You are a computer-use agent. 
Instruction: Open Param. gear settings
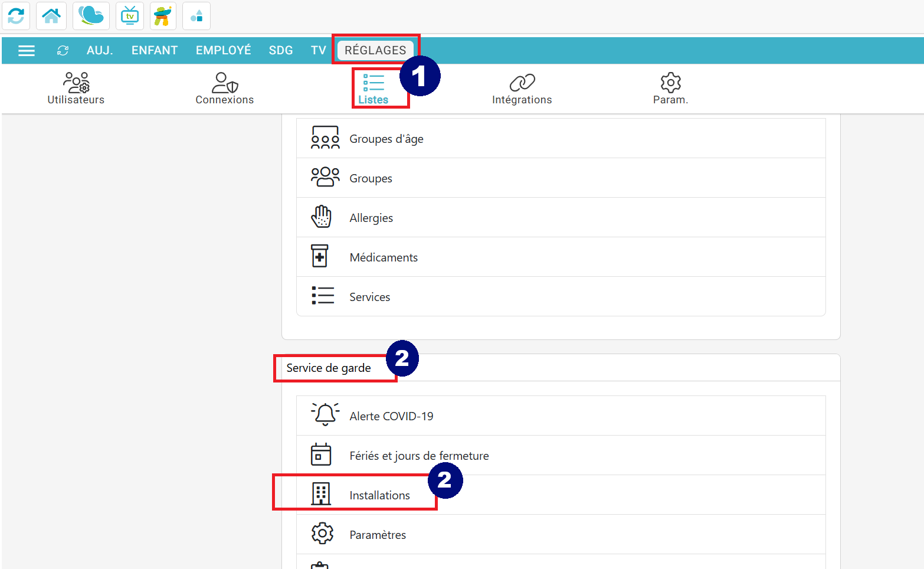(670, 89)
